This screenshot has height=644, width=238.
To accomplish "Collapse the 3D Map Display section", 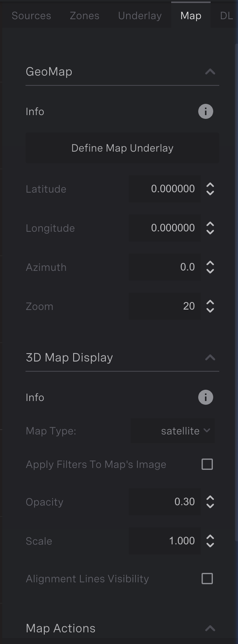I will [211, 358].
